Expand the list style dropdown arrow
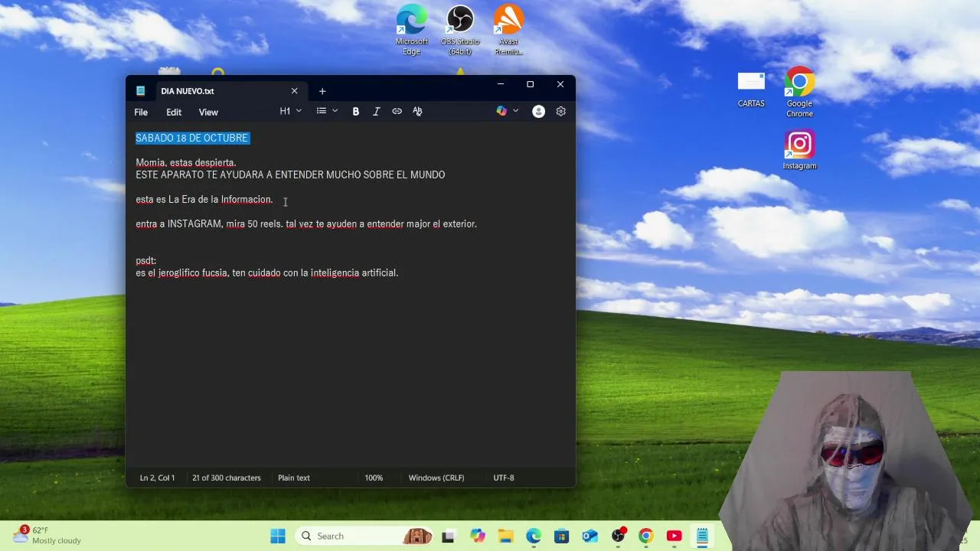980x551 pixels. [x=335, y=111]
